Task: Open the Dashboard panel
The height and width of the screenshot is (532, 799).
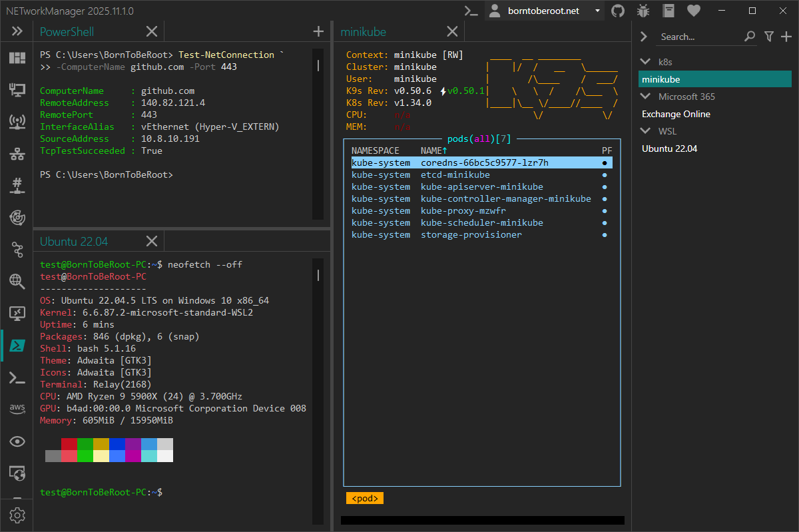Action: 17,58
